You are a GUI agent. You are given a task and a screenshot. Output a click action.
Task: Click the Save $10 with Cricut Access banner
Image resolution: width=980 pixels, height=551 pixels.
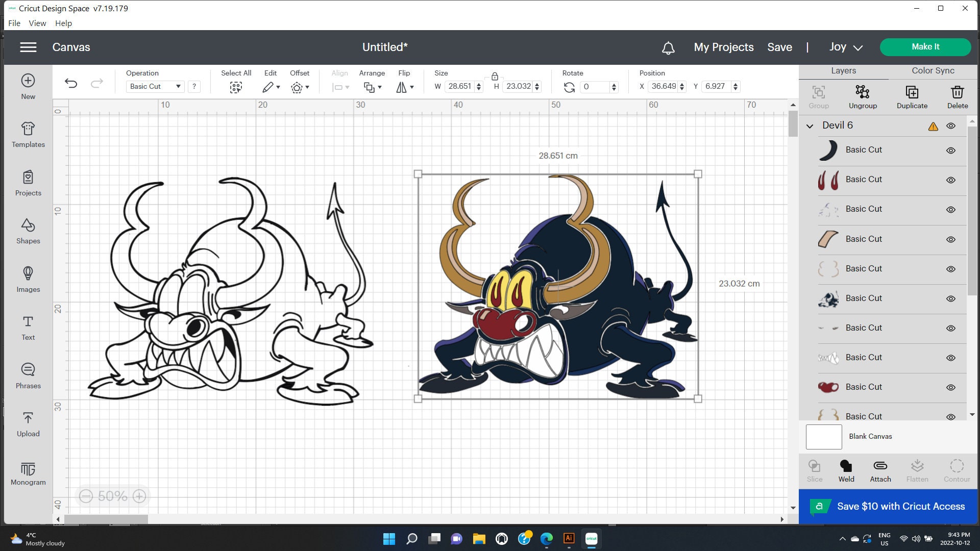[x=888, y=506]
